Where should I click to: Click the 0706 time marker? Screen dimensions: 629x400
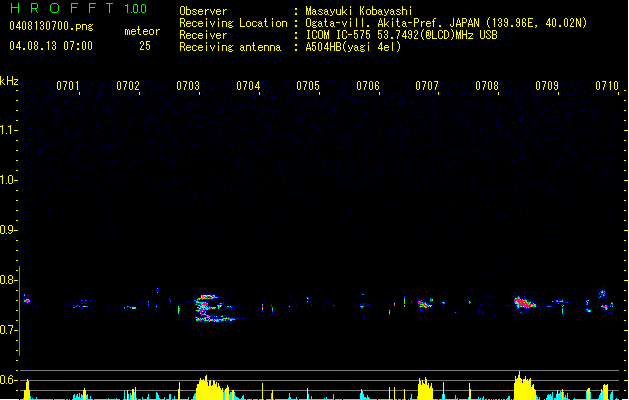368,86
